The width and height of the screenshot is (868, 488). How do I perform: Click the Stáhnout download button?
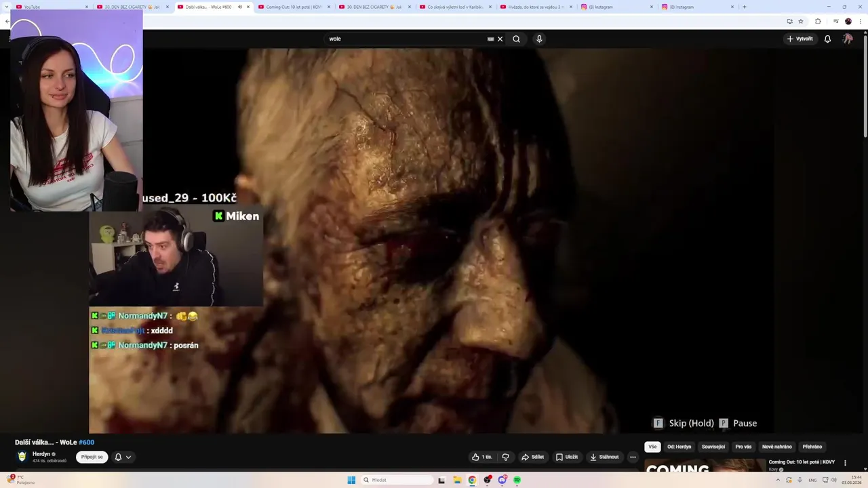[604, 457]
